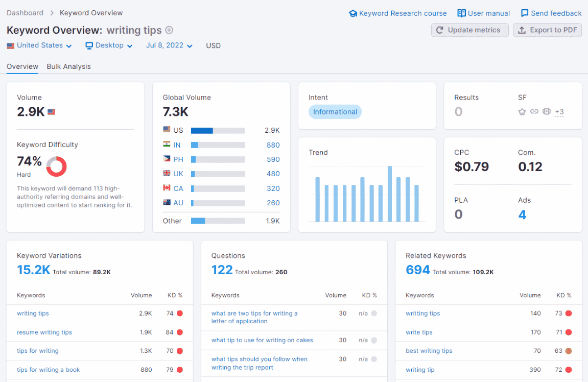Open the Desktop device dropdown
The image size is (588, 382).
[x=109, y=45]
